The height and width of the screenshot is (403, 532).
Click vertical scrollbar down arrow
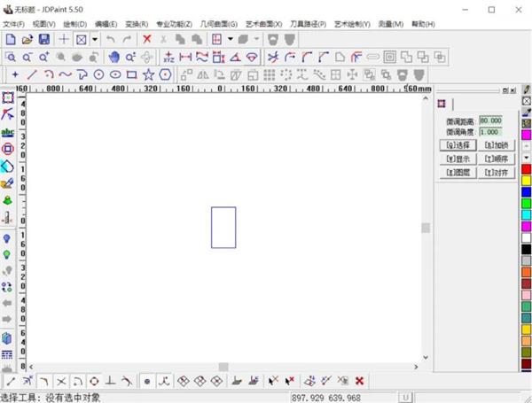click(426, 357)
